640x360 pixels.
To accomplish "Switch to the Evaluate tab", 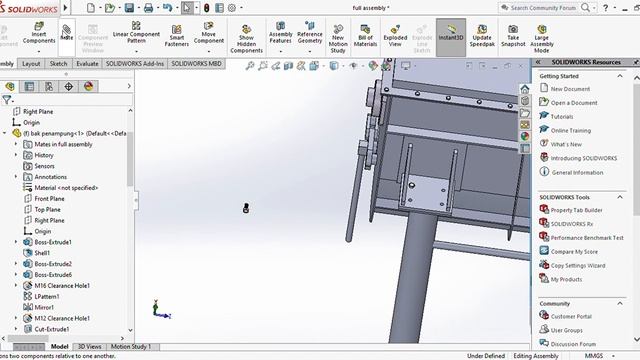I will 87,64.
